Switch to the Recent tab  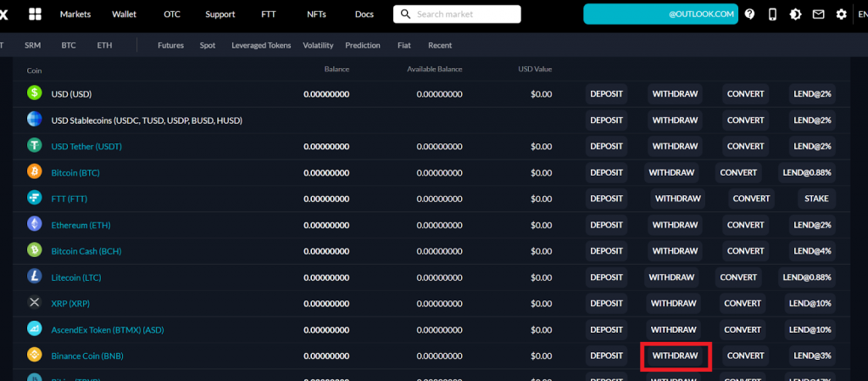coord(440,46)
